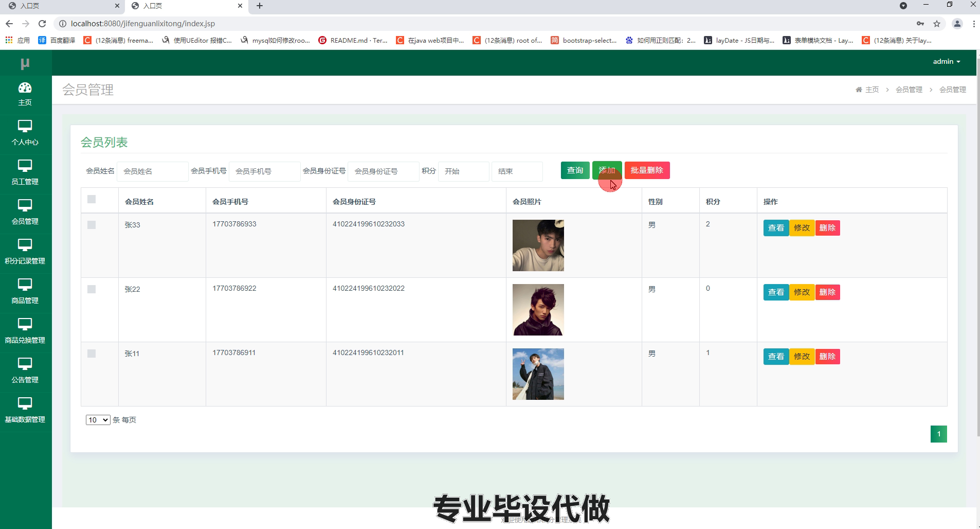
Task: Open photo thumbnail of 张33
Action: coord(538,245)
